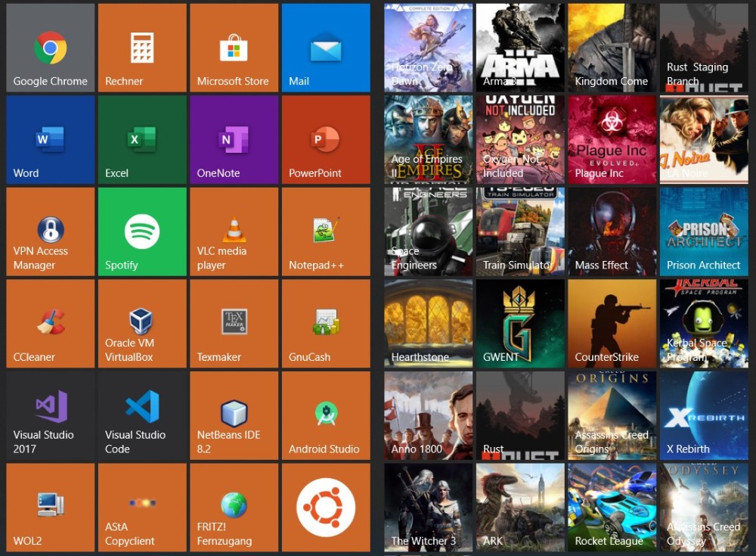
Task: Launch Notepad++ tile
Action: [x=326, y=231]
